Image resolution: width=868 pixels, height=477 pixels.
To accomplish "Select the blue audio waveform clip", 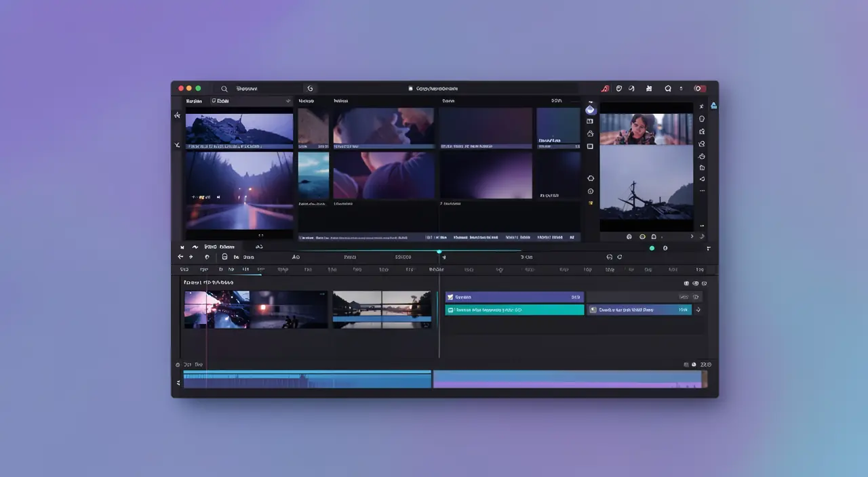I will pos(307,379).
